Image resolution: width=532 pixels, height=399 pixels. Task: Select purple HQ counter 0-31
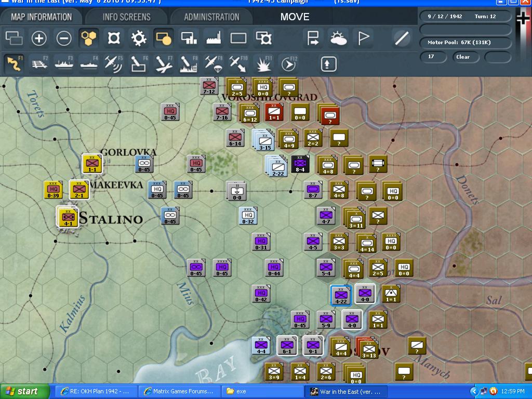tap(261, 242)
